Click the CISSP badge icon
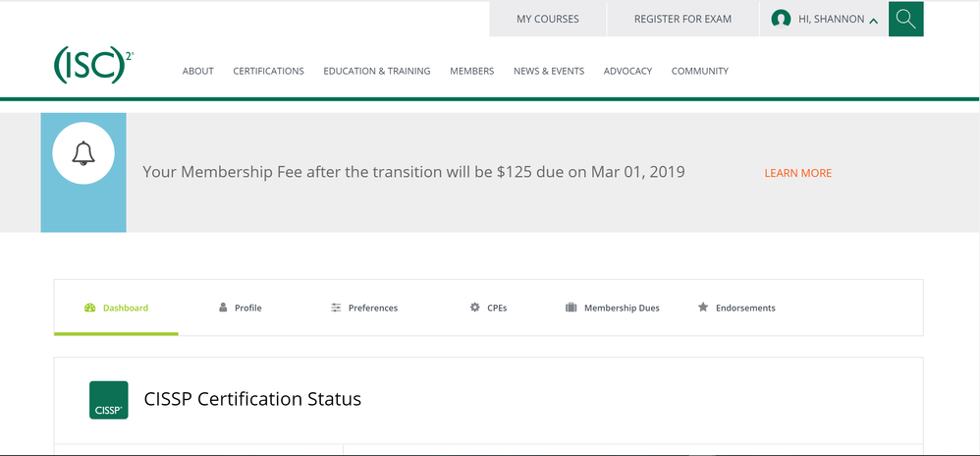The image size is (980, 456). [x=109, y=400]
